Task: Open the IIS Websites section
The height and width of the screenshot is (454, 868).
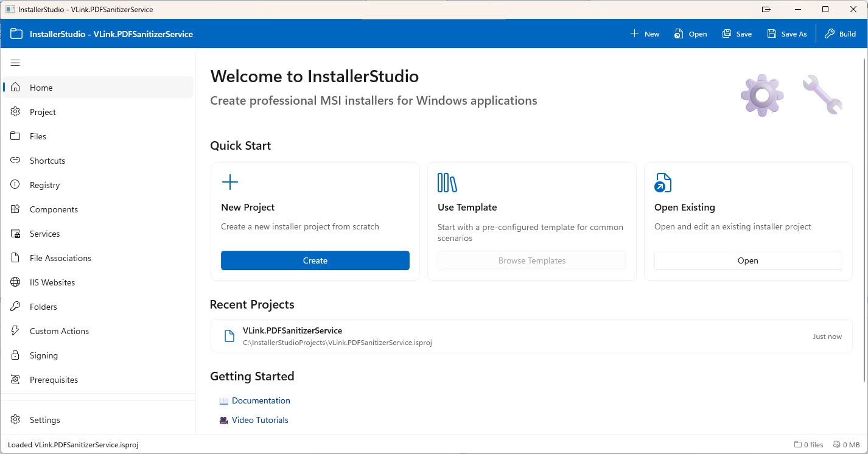Action: point(52,282)
